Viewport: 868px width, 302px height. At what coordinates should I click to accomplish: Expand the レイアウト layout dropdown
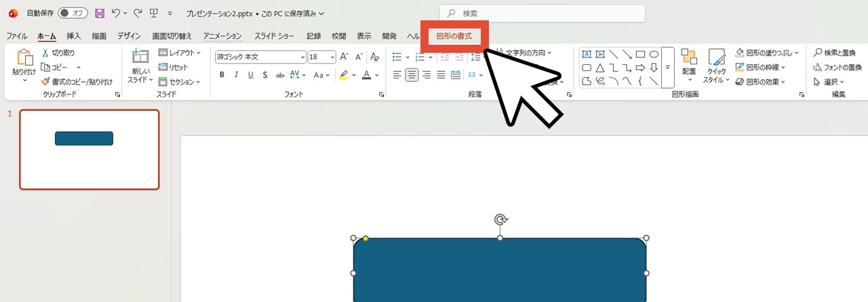coord(180,53)
